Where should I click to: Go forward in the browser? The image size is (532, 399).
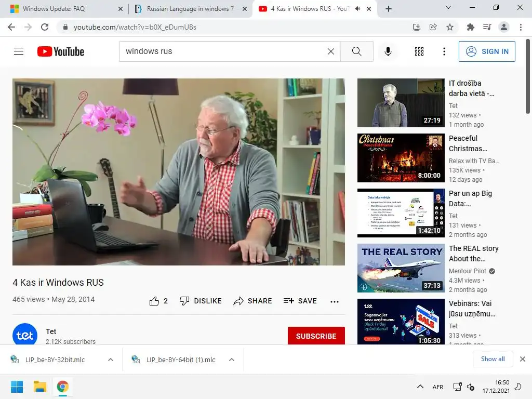tap(28, 27)
